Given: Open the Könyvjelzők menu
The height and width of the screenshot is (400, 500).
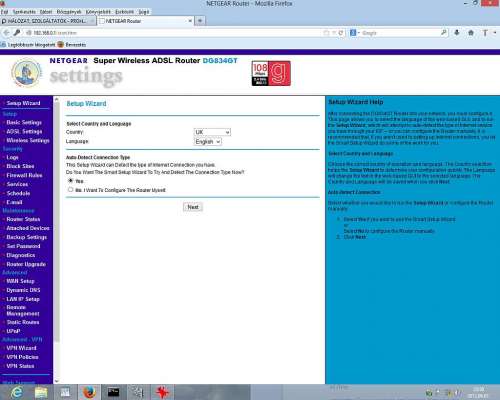Looking at the screenshot, I should [98, 12].
